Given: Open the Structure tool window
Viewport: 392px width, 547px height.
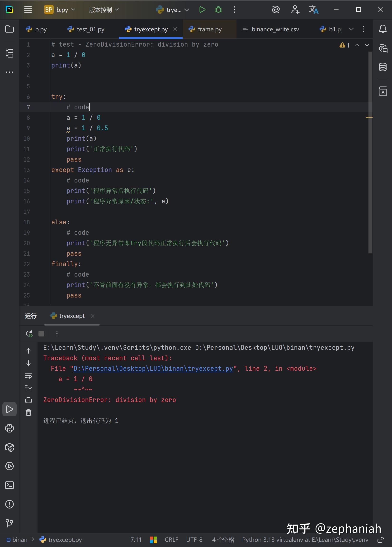Looking at the screenshot, I should pos(9,53).
